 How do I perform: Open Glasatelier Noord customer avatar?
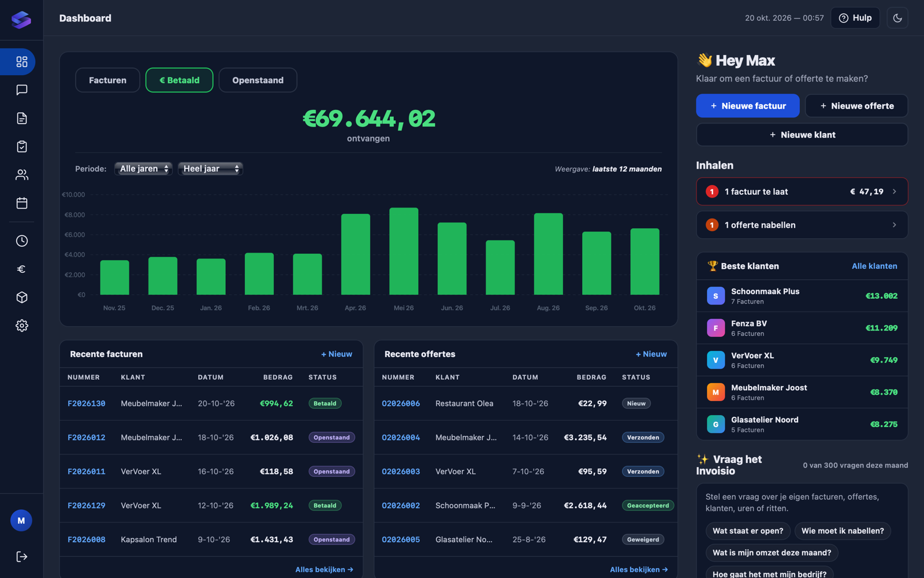pos(716,424)
